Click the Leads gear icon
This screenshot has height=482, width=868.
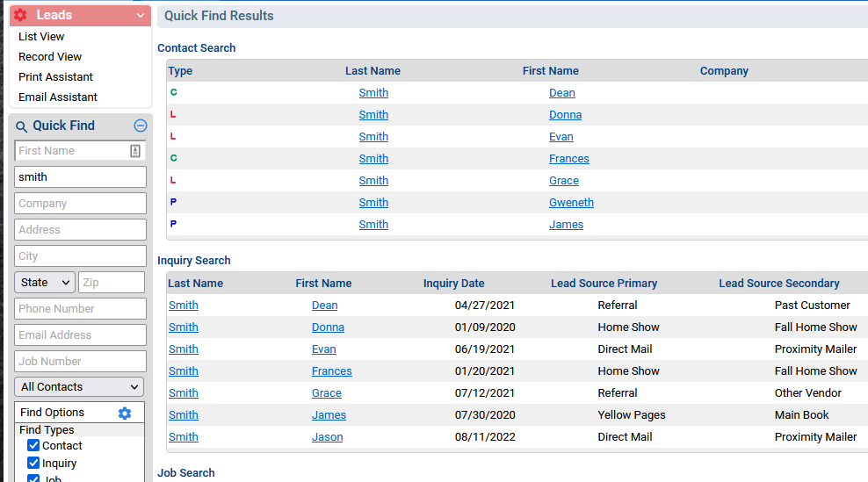click(x=20, y=15)
